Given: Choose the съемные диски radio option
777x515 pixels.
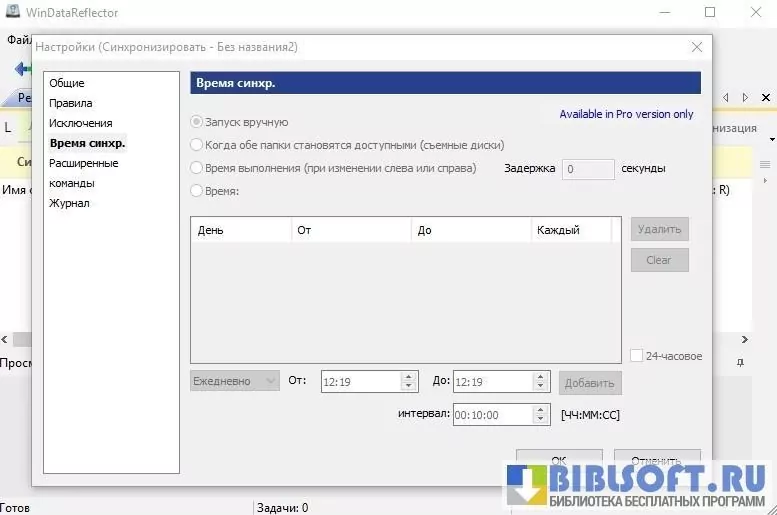Looking at the screenshot, I should coord(197,145).
